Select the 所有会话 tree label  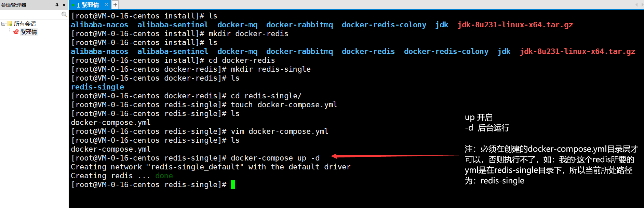[25, 24]
